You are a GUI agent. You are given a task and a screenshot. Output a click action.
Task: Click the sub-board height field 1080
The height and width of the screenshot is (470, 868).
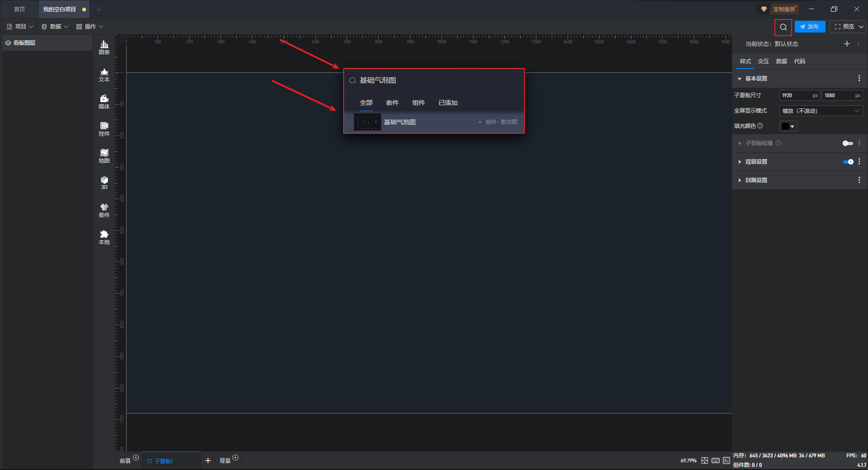(x=842, y=96)
